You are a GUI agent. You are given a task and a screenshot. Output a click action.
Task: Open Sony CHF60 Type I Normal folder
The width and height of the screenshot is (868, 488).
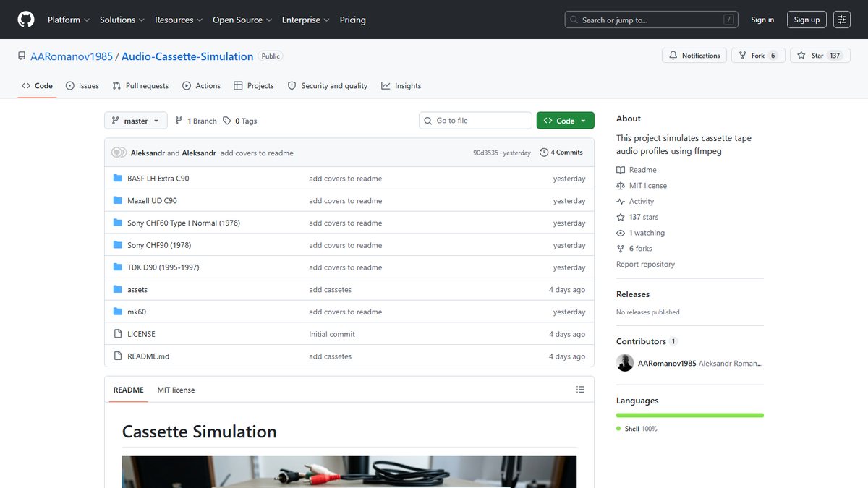(x=184, y=223)
